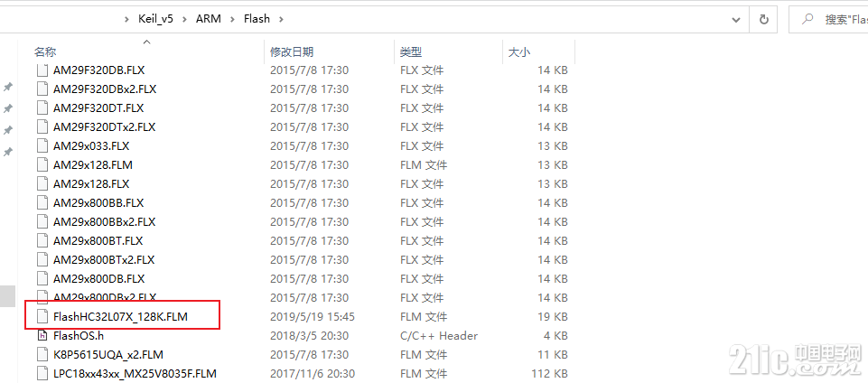This screenshot has height=383, width=868.
Task: Navigate to the Keil_v5 breadcrumb
Action: coord(155,19)
